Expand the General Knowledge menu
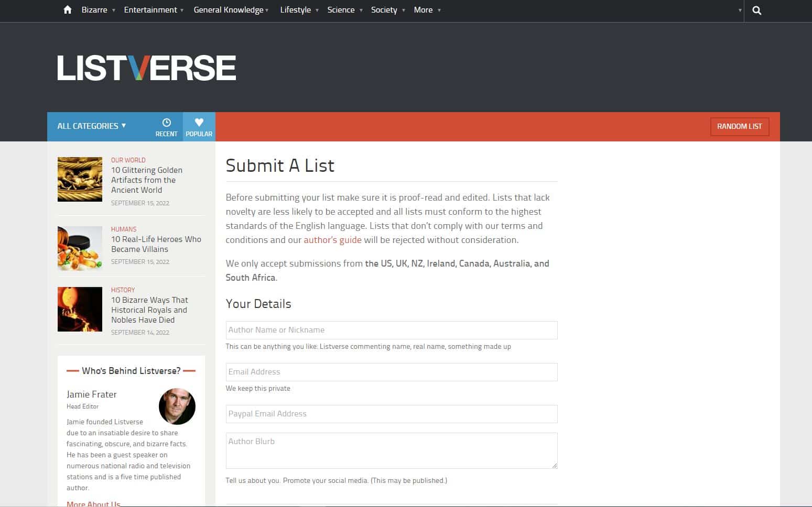Image resolution: width=812 pixels, height=507 pixels. pos(231,10)
